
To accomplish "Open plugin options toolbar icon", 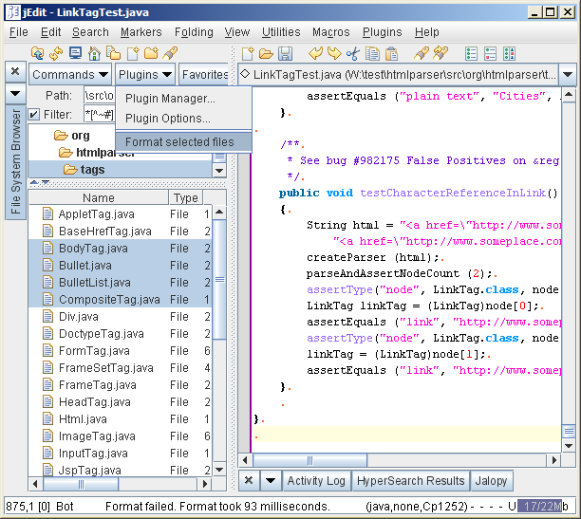I will pos(509,54).
